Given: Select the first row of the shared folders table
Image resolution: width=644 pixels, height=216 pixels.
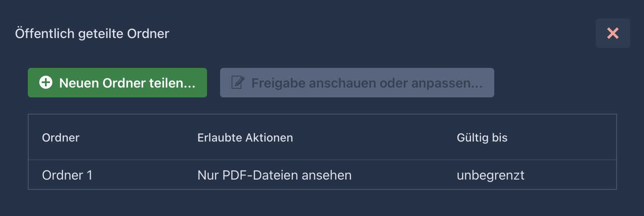Looking at the screenshot, I should click(322, 175).
